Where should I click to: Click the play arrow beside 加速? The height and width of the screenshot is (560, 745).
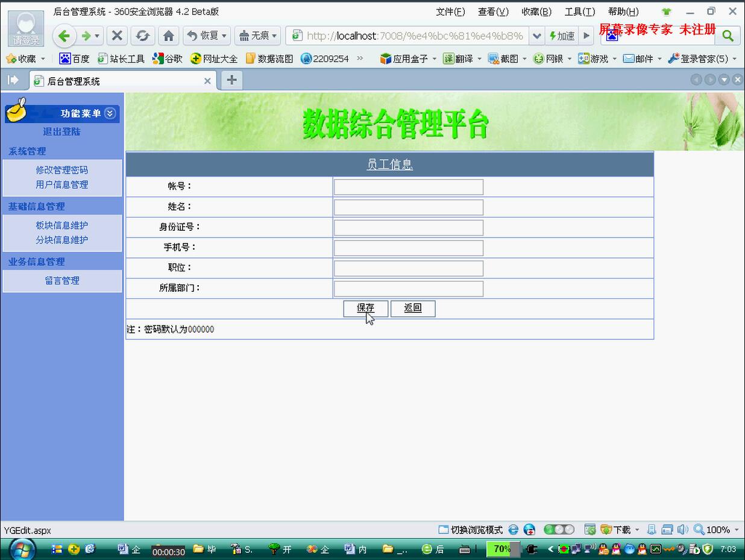(x=586, y=36)
